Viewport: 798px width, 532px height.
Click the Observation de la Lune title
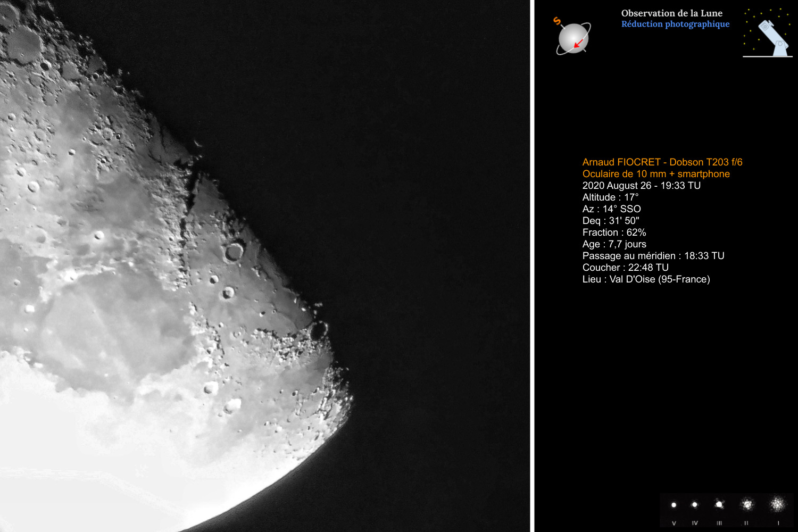coord(671,13)
